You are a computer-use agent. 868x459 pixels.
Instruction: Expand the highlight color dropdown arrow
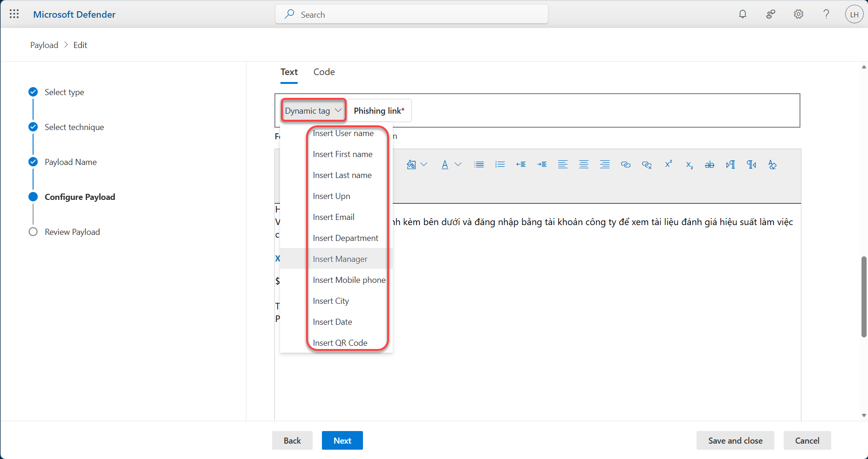tap(424, 164)
